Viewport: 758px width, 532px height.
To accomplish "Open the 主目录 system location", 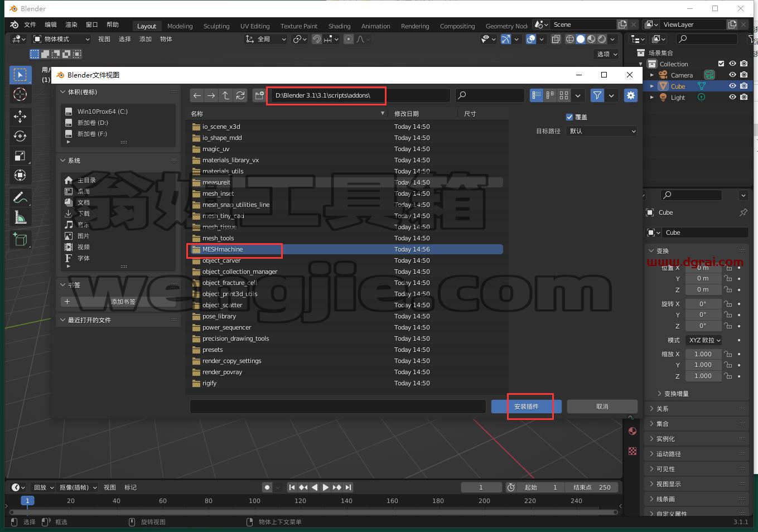I will pos(86,180).
